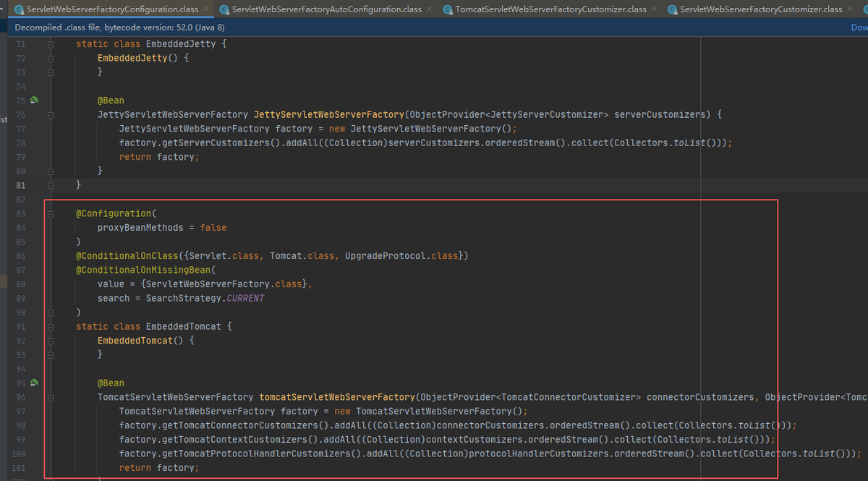
Task: Close the TomcatServletWebServerFactoryCustomizer.class tab
Action: point(655,9)
